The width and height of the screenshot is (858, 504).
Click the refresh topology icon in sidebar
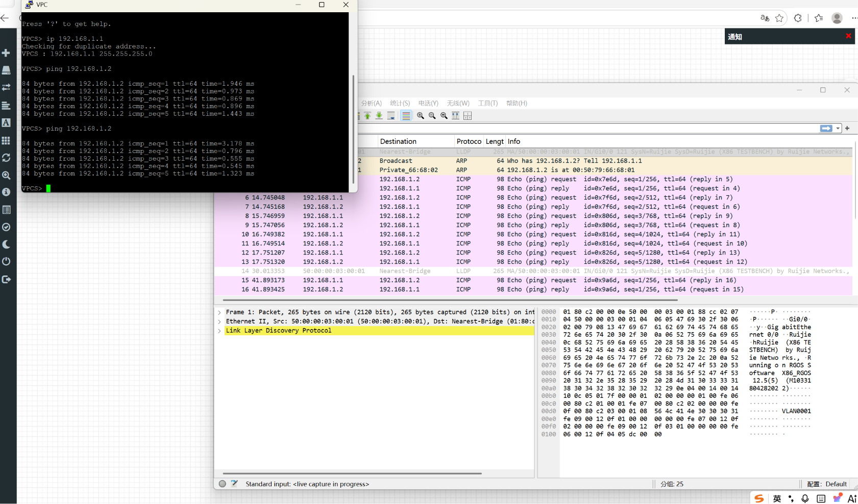(6, 158)
